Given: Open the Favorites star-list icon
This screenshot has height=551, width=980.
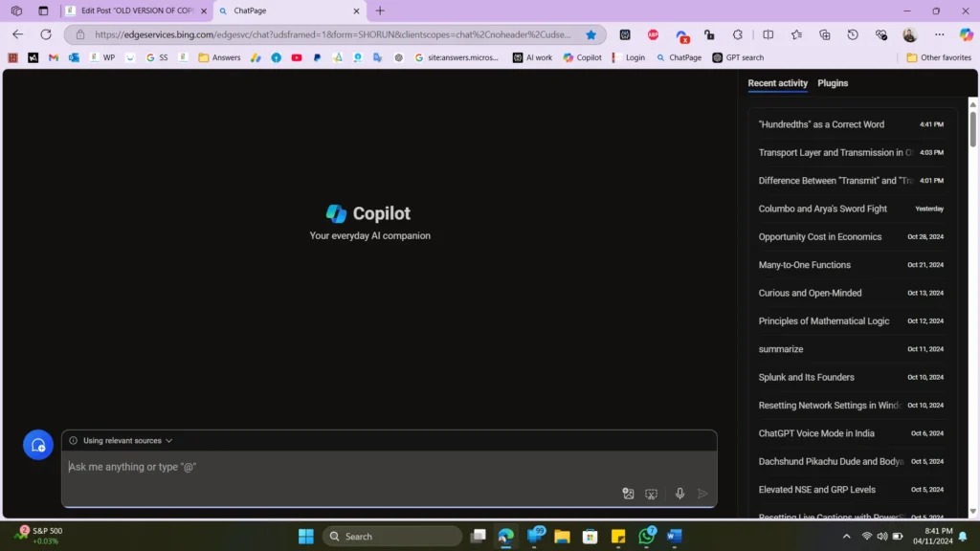Looking at the screenshot, I should [x=796, y=34].
